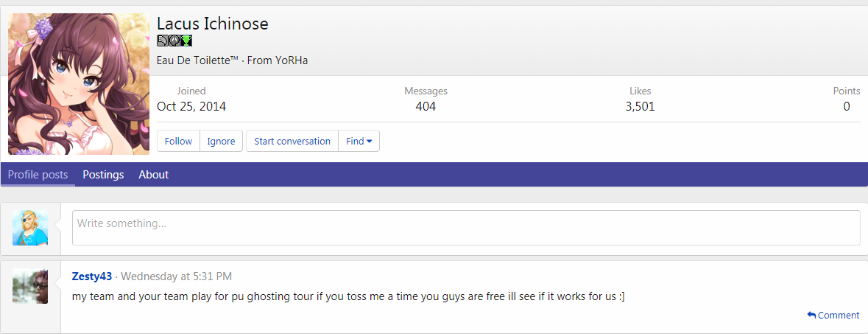
Task: Expand the Find dropdown menu
Action: pos(359,141)
